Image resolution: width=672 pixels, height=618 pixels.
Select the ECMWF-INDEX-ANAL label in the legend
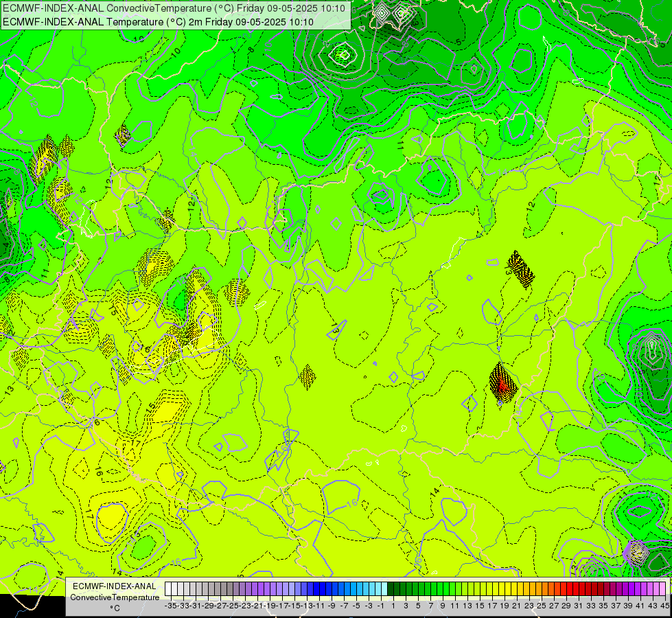click(115, 586)
